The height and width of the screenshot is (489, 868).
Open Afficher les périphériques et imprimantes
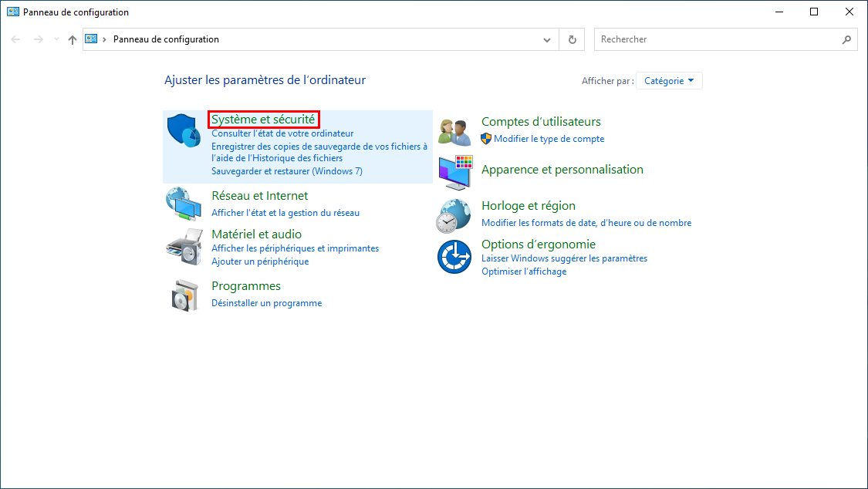coord(295,248)
